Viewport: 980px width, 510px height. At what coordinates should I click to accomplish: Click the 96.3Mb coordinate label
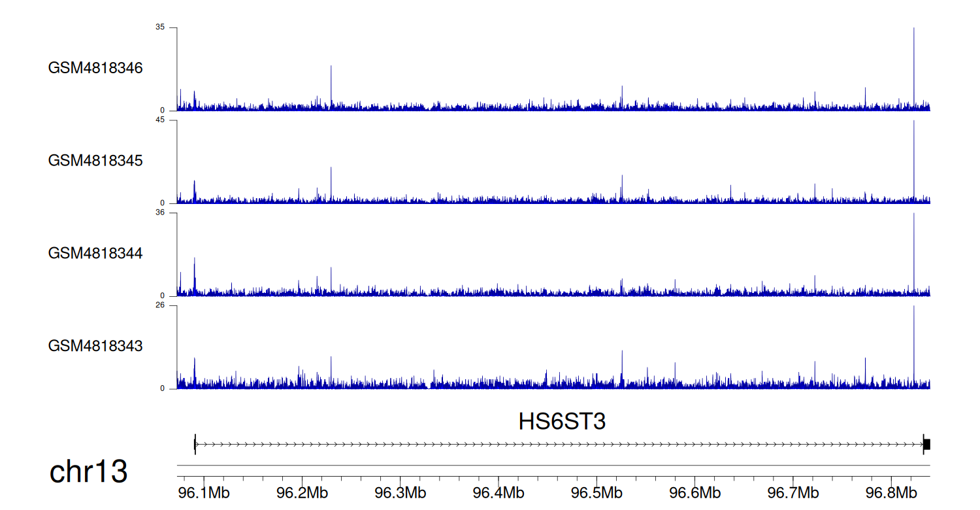[x=400, y=492]
